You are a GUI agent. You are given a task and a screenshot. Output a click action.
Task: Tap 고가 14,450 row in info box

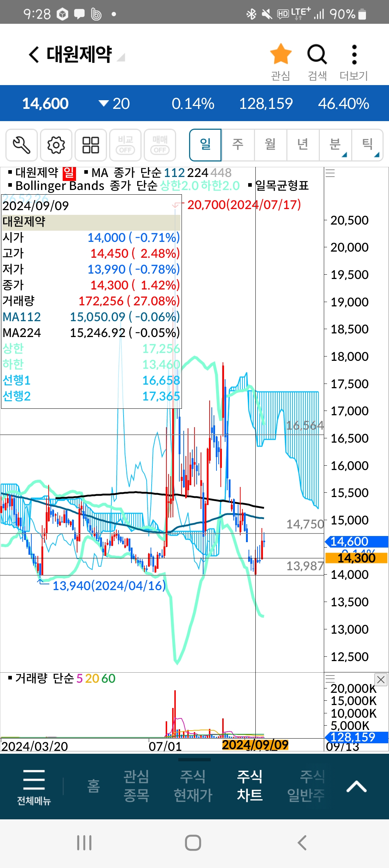[91, 253]
